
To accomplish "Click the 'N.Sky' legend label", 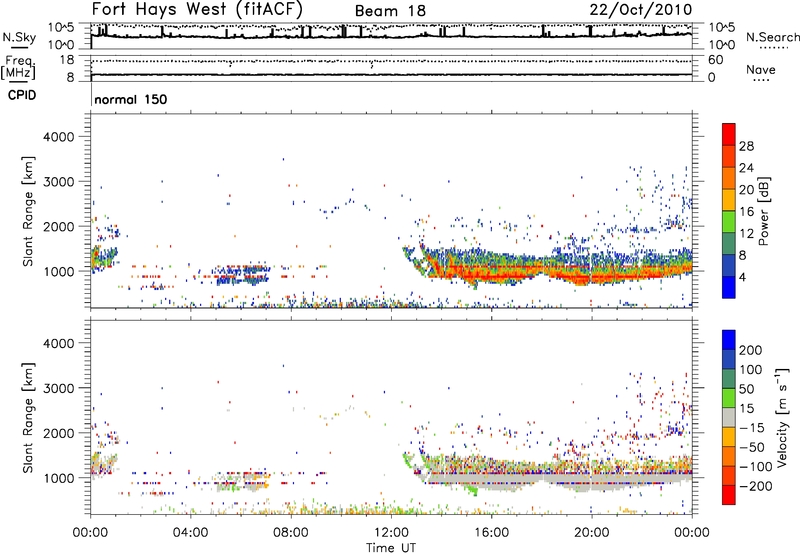I will 19,37.
